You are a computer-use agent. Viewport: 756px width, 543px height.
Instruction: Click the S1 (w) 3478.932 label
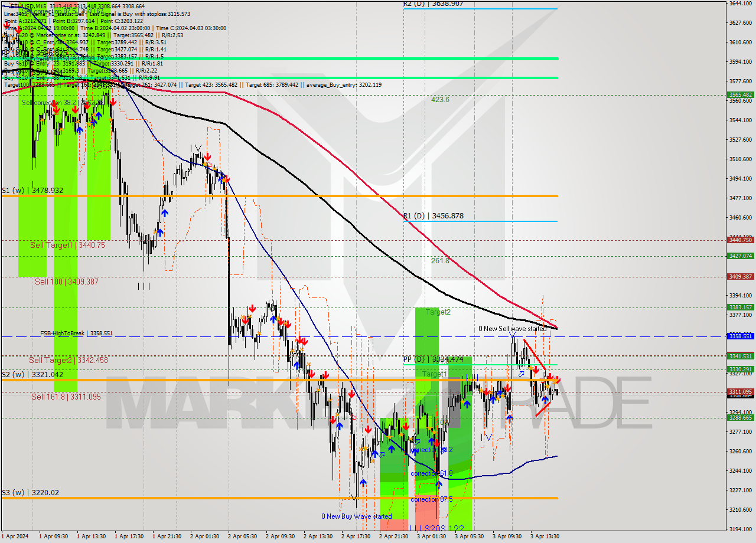tap(32, 191)
